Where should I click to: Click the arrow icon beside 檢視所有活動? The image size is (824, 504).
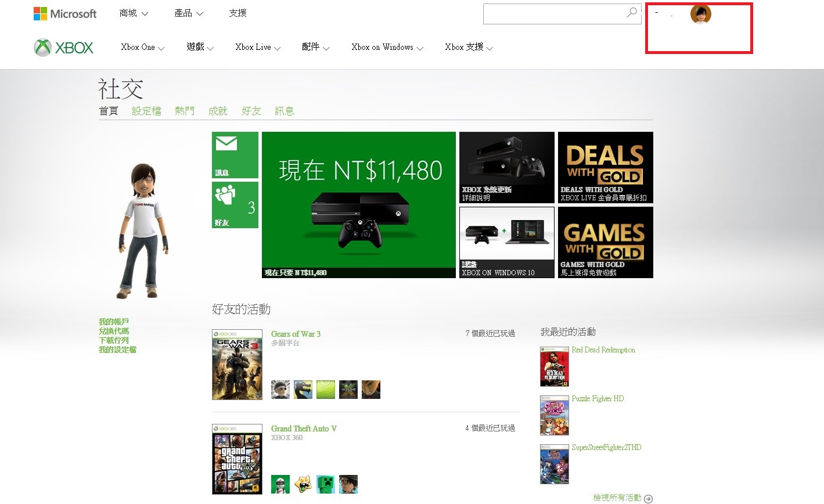[649, 498]
